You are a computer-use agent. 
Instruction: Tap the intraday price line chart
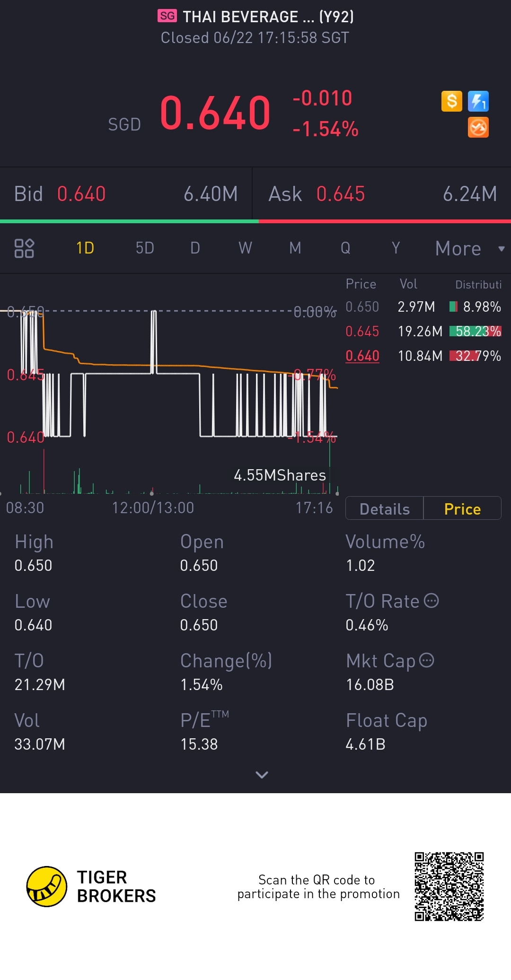(169, 374)
